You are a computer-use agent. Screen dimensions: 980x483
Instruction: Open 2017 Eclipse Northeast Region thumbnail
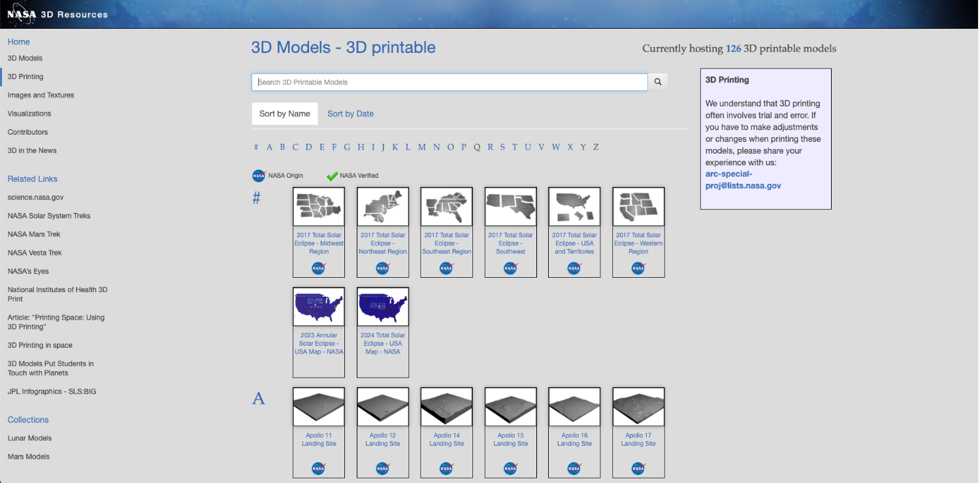click(383, 207)
